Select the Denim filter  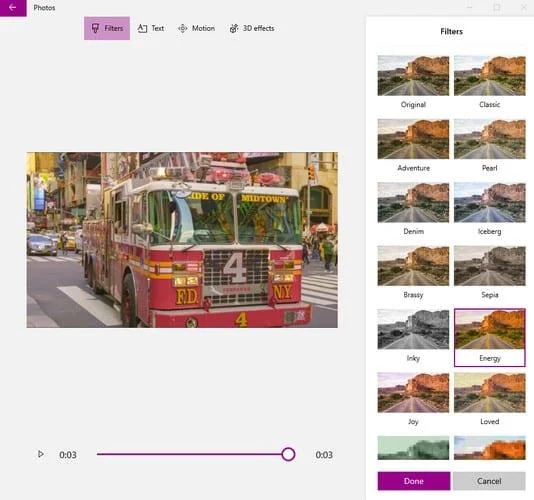[413, 202]
